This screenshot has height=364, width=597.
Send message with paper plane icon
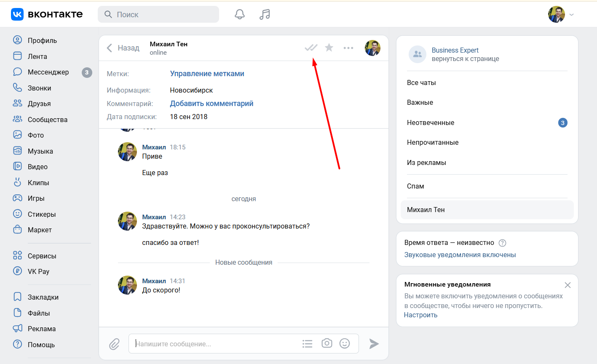click(374, 344)
